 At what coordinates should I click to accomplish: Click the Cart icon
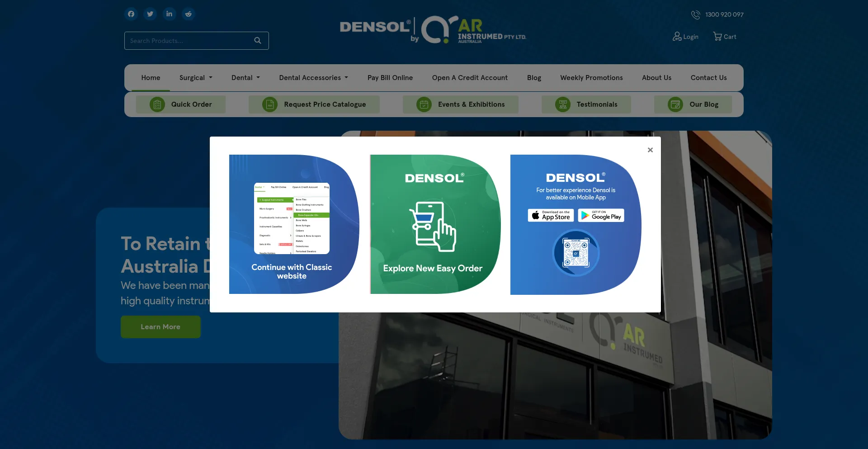717,37
